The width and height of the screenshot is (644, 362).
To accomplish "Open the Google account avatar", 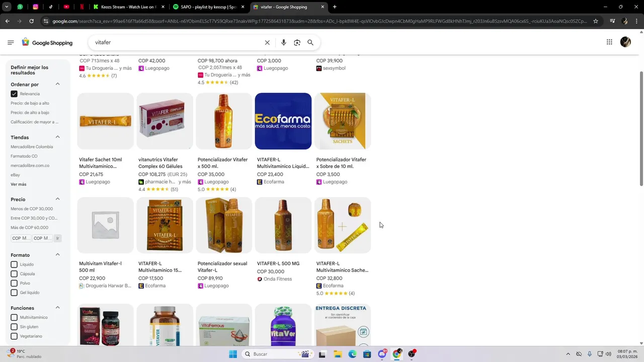I will pyautogui.click(x=625, y=42).
